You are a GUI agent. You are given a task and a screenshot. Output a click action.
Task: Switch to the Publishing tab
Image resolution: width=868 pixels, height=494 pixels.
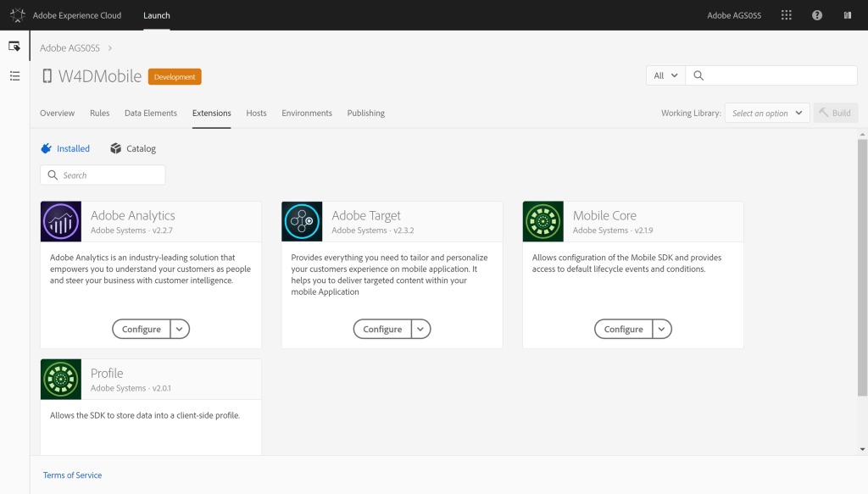click(x=366, y=113)
